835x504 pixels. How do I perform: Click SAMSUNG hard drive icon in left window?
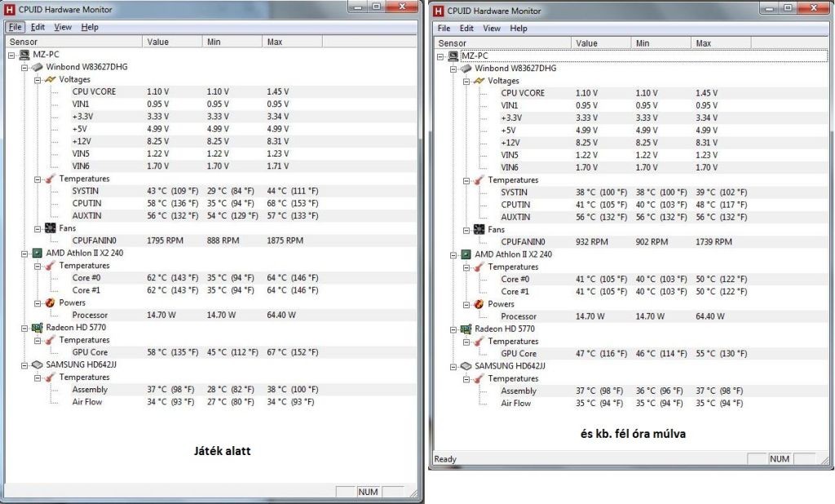(37, 365)
